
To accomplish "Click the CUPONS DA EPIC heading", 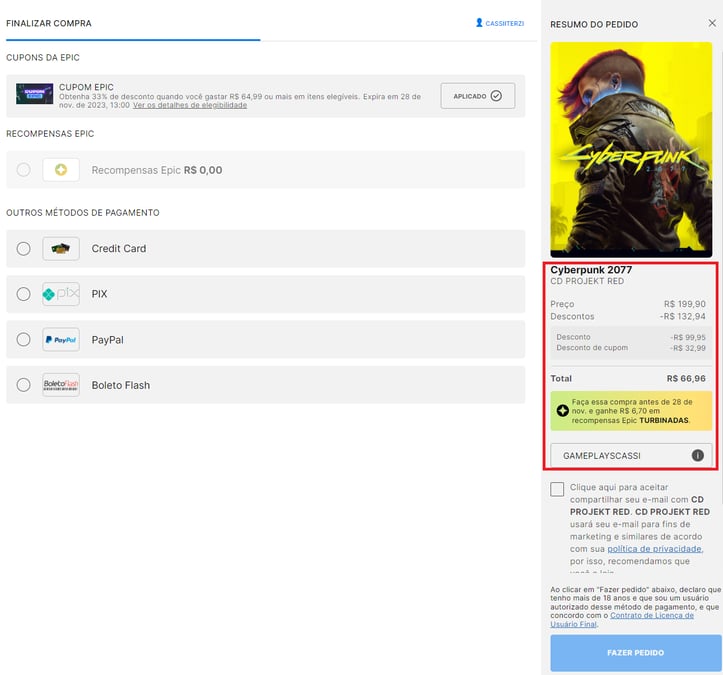I will pyautogui.click(x=43, y=58).
